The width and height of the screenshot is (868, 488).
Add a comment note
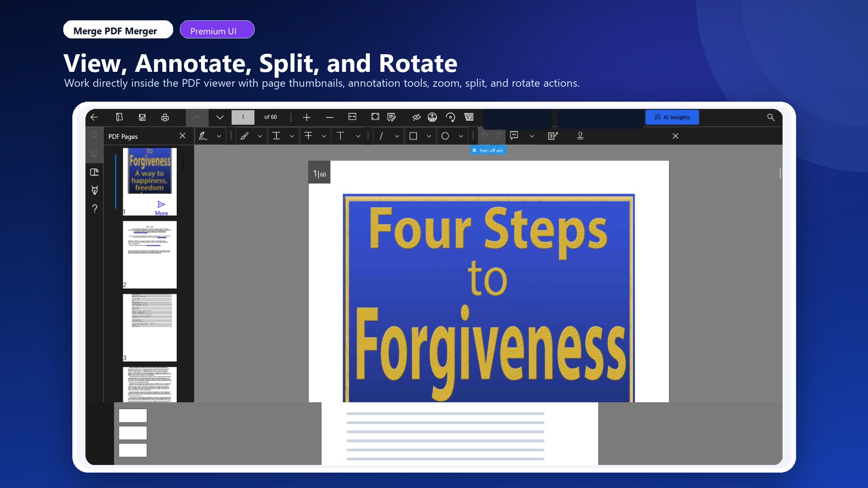point(514,136)
